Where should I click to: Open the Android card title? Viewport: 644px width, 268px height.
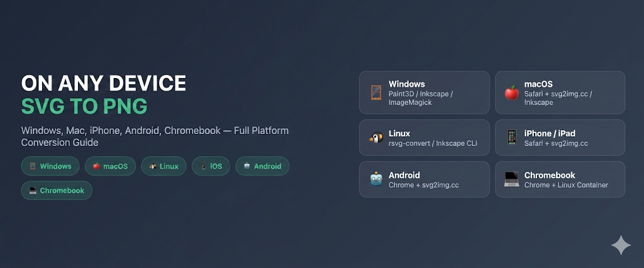pyautogui.click(x=404, y=176)
